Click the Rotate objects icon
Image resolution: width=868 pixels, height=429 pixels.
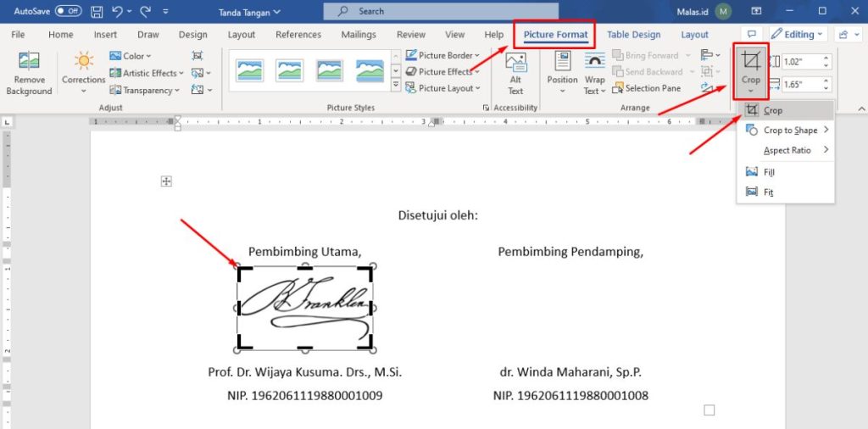[x=708, y=88]
